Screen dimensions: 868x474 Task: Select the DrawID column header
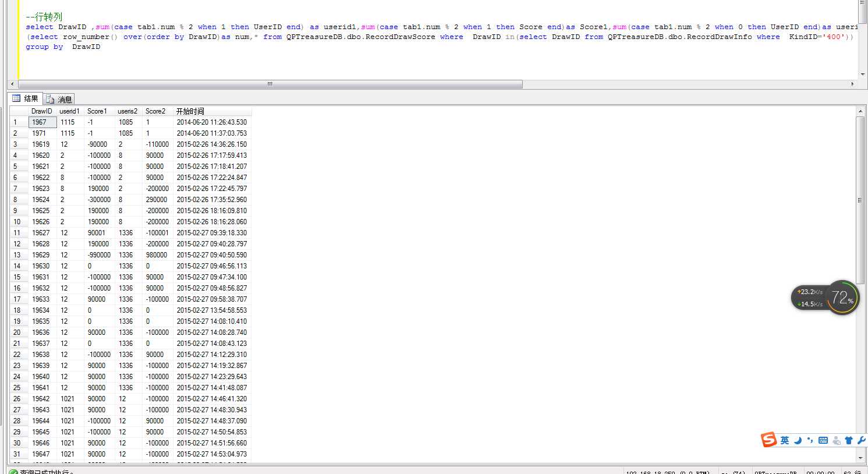click(42, 111)
